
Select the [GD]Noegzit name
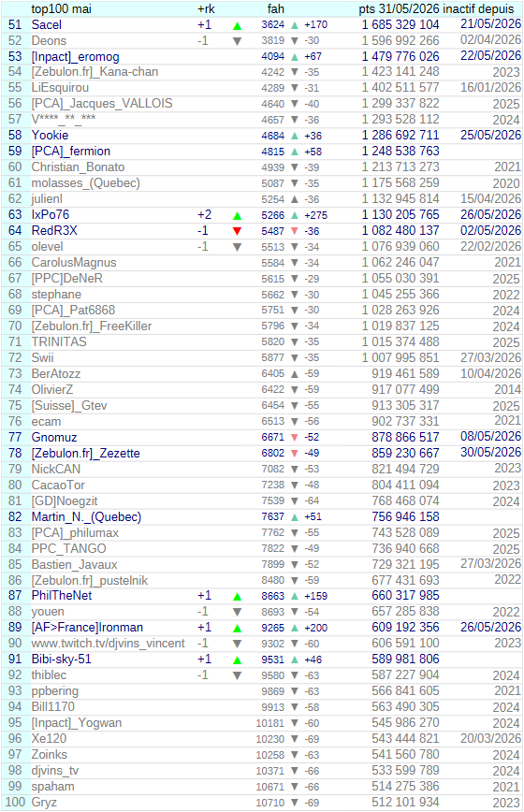tap(65, 501)
